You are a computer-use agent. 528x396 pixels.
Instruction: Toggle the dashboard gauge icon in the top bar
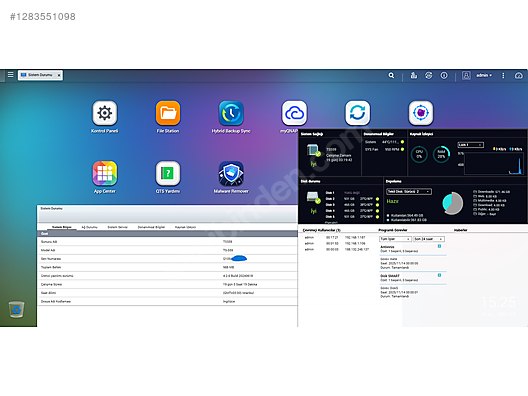point(519,75)
